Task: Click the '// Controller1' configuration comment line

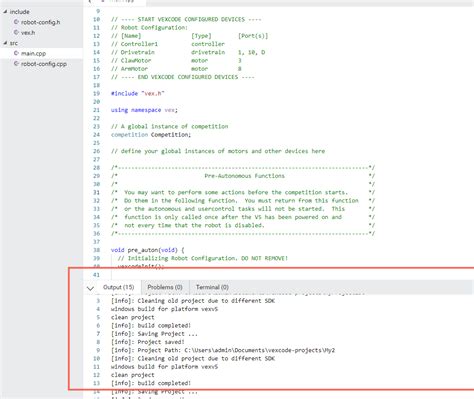Action: [x=168, y=44]
